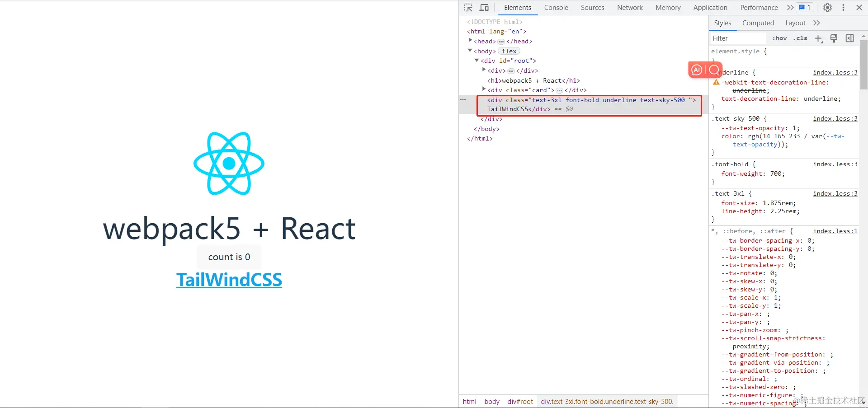
Task: Select the html lang="en" DOM row
Action: point(496,31)
